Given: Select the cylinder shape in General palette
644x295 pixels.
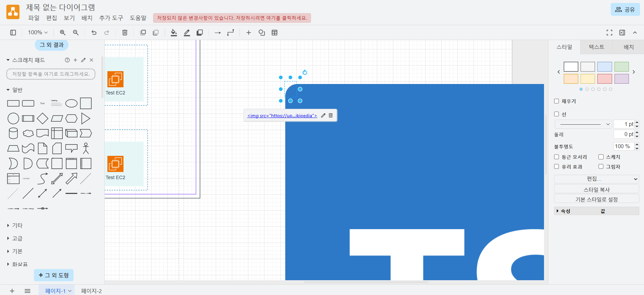Looking at the screenshot, I should tap(13, 133).
